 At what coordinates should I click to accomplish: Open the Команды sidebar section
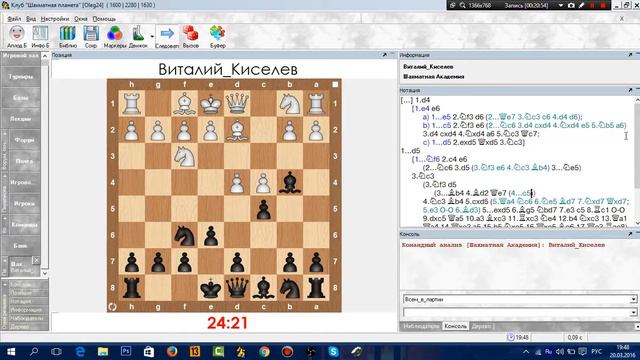click(24, 224)
